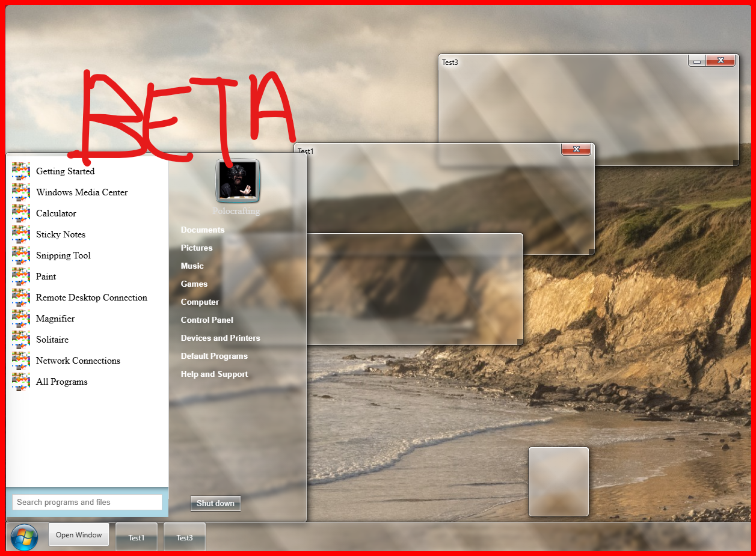The width and height of the screenshot is (756, 556).
Task: Switch to Test3 taskbar item
Action: pyautogui.click(x=185, y=537)
